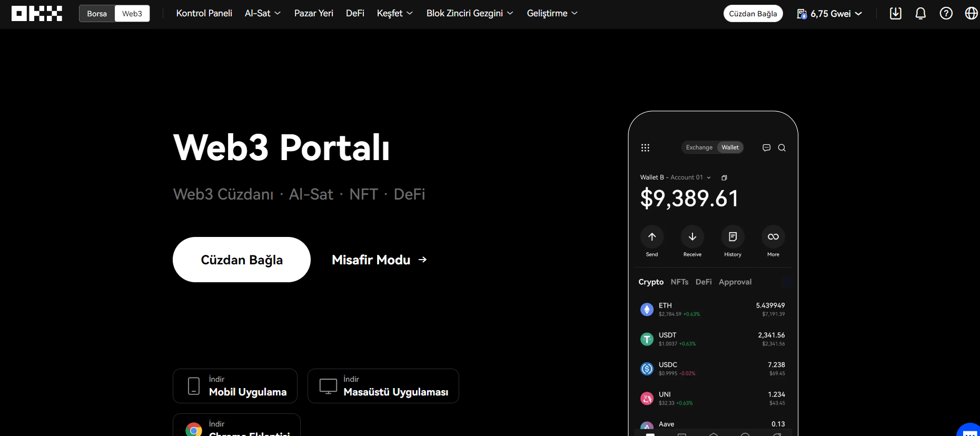Click the Send arrow icon

pos(652,237)
